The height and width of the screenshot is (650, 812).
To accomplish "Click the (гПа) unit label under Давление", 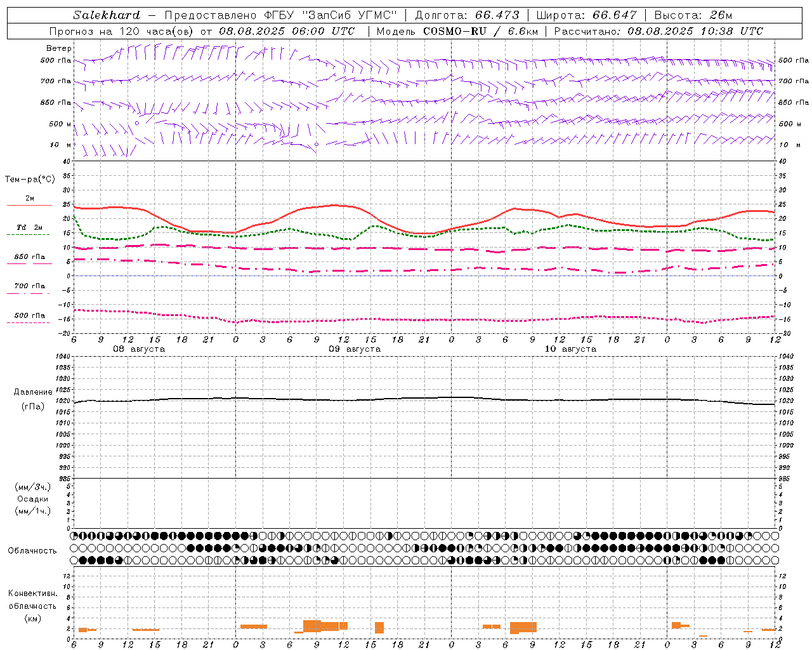I will (33, 406).
